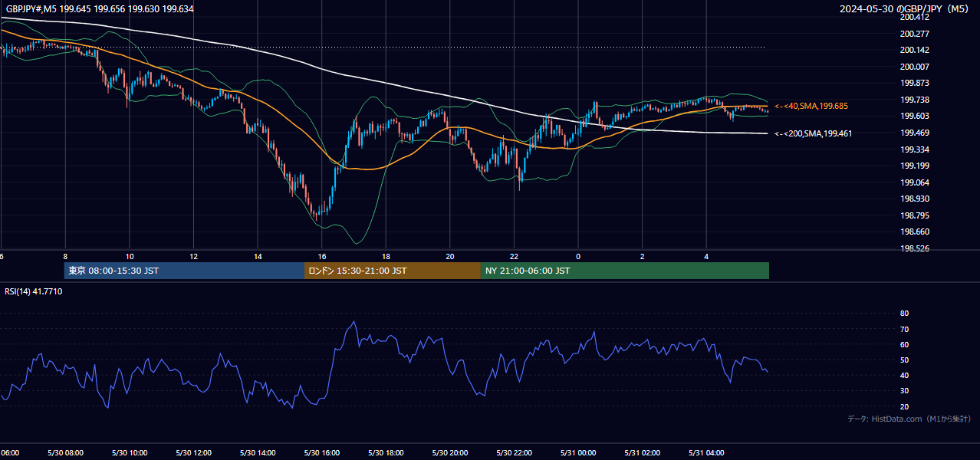980x460 pixels.
Task: Click RSI scale value 80
Action: 904,314
